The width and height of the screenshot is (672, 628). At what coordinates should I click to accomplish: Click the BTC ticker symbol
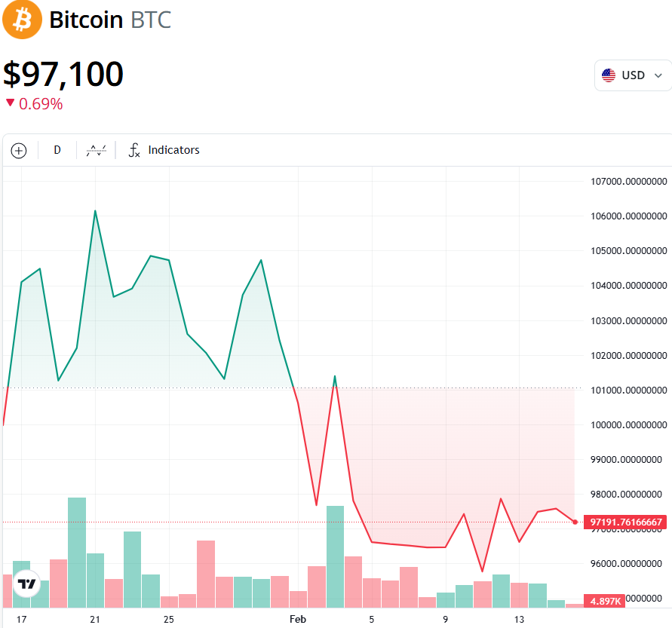point(151,20)
